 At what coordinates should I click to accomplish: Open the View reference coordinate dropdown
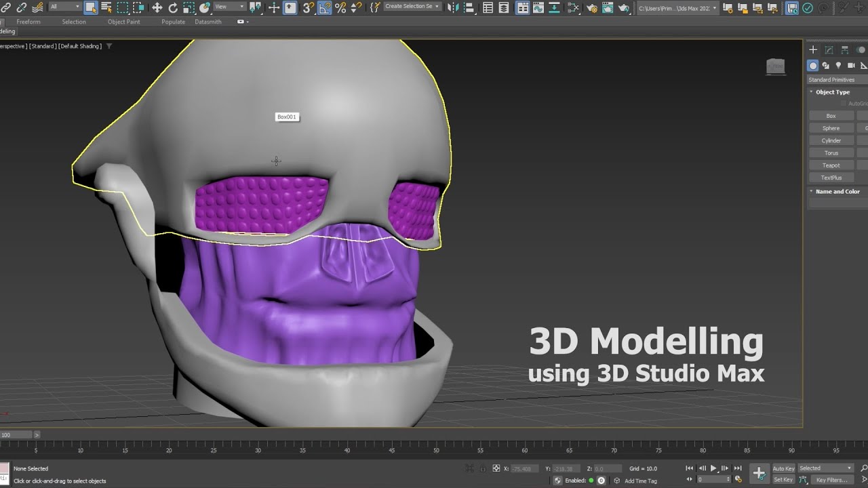point(229,7)
